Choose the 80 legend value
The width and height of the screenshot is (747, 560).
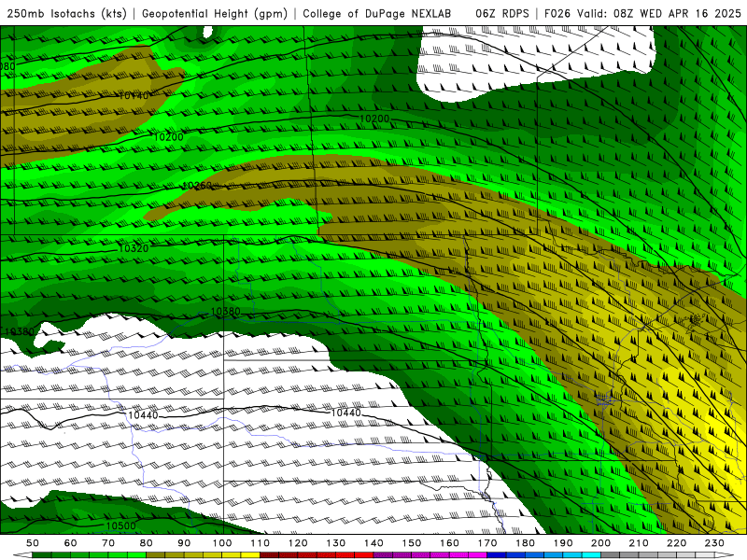coord(147,543)
